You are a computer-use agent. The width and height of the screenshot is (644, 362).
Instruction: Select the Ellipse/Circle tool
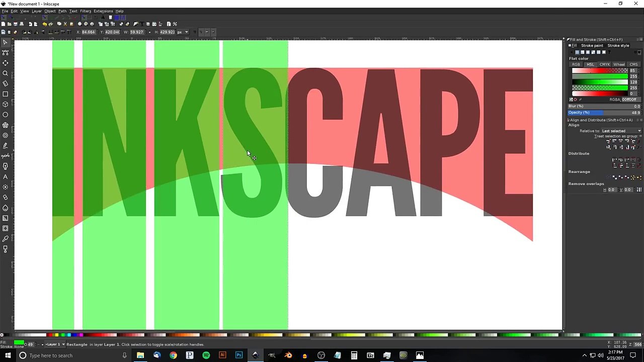click(x=6, y=115)
